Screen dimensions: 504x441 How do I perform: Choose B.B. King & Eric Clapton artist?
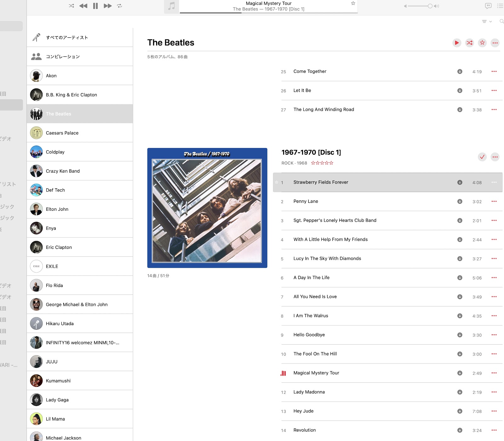point(80,95)
